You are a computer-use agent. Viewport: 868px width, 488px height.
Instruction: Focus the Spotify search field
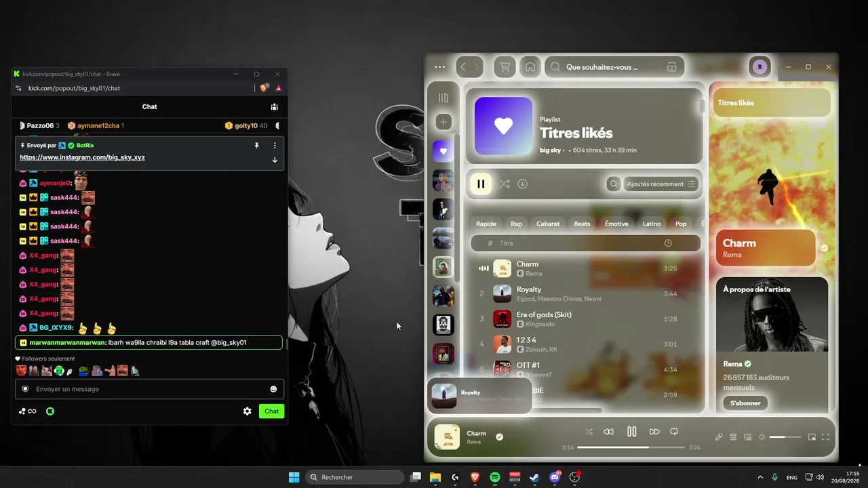601,67
